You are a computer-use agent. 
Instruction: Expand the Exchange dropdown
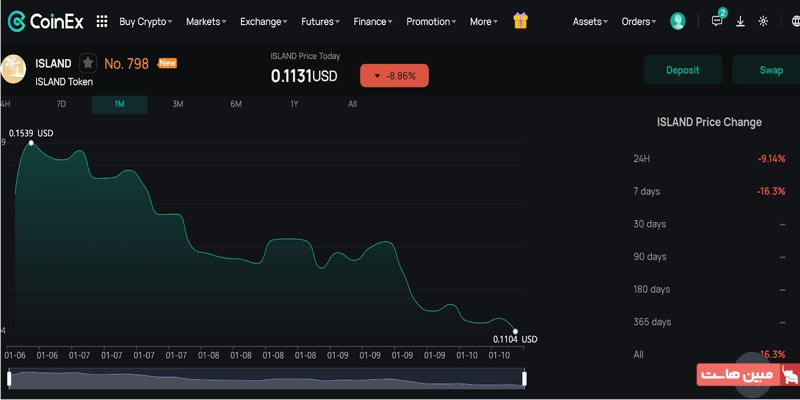264,21
